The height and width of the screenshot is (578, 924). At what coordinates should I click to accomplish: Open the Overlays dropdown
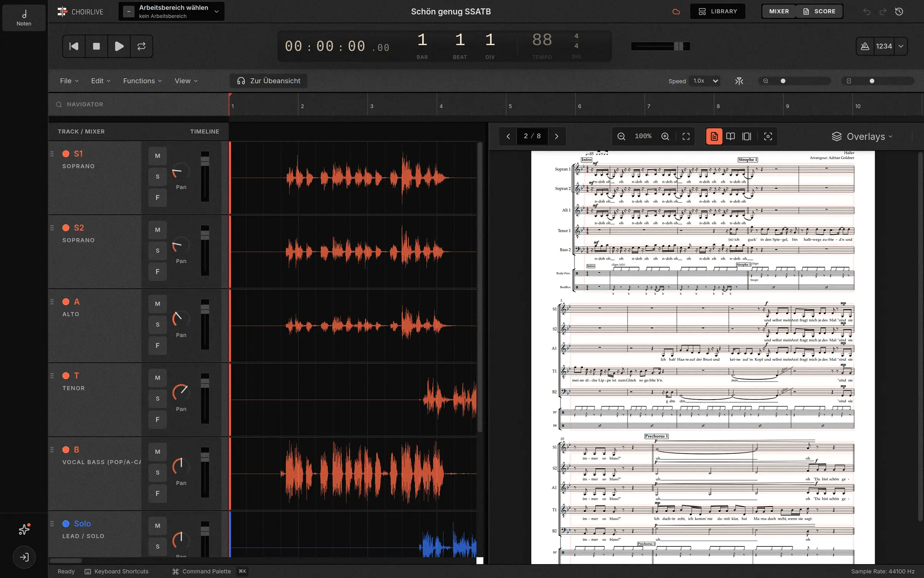[862, 136]
